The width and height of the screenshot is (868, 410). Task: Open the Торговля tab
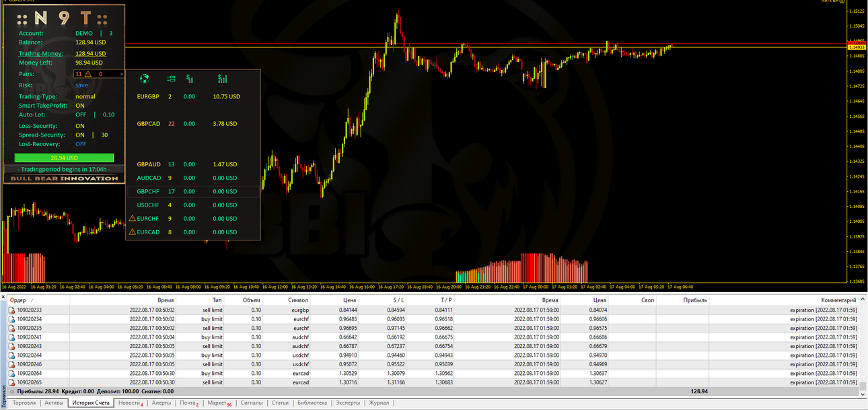pos(24,403)
